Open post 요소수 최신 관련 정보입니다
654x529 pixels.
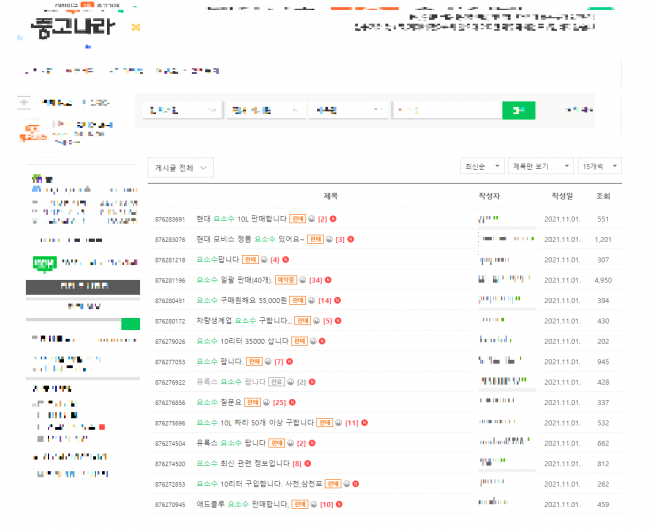point(243,464)
